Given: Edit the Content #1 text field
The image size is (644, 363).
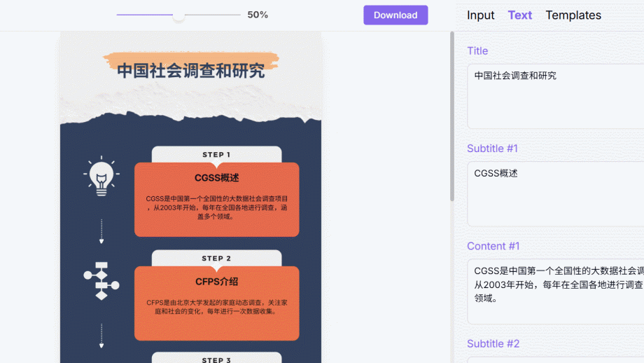Looking at the screenshot, I should coord(555,292).
